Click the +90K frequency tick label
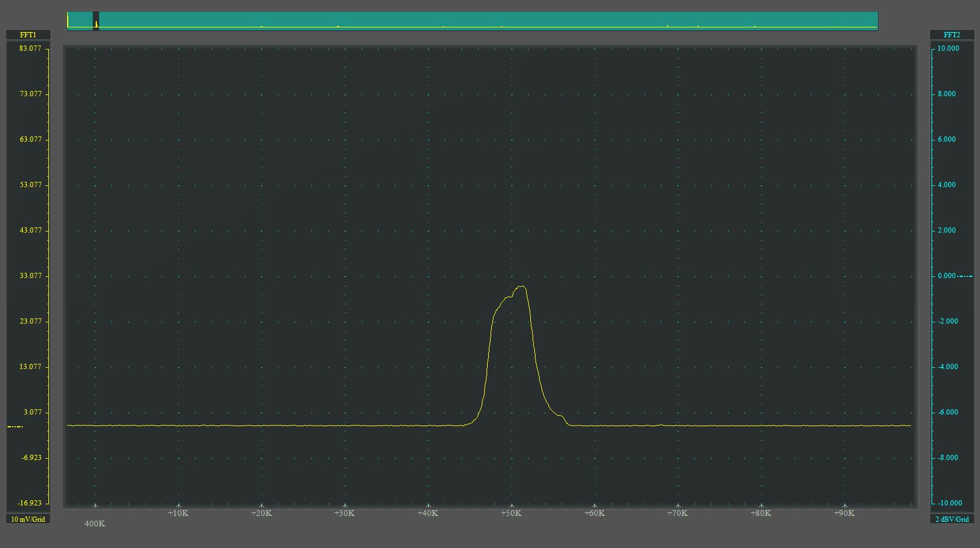The width and height of the screenshot is (980, 548). click(x=844, y=513)
